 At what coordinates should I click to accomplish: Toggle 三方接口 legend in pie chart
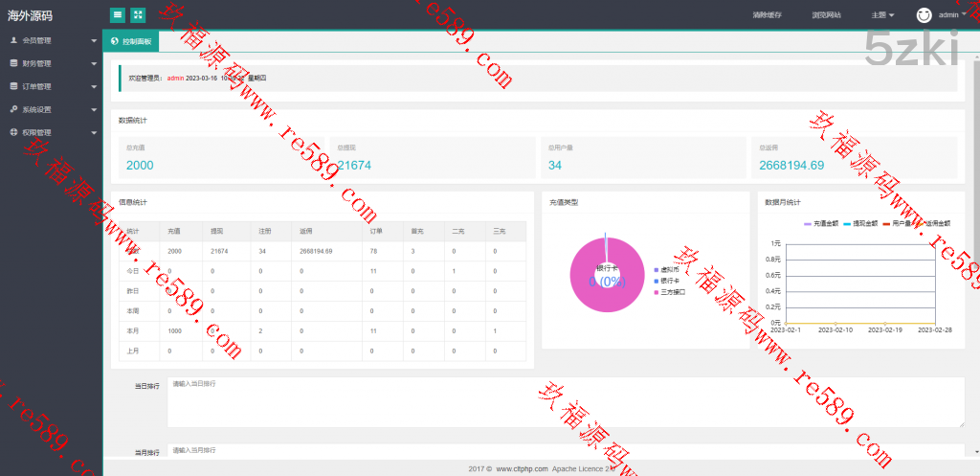coord(669,290)
